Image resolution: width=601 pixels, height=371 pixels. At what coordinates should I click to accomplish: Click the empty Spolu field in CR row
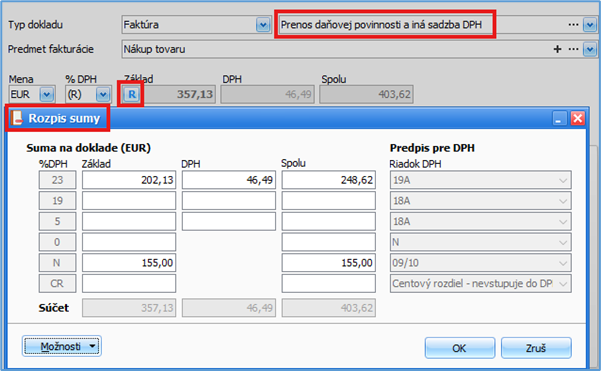click(329, 284)
